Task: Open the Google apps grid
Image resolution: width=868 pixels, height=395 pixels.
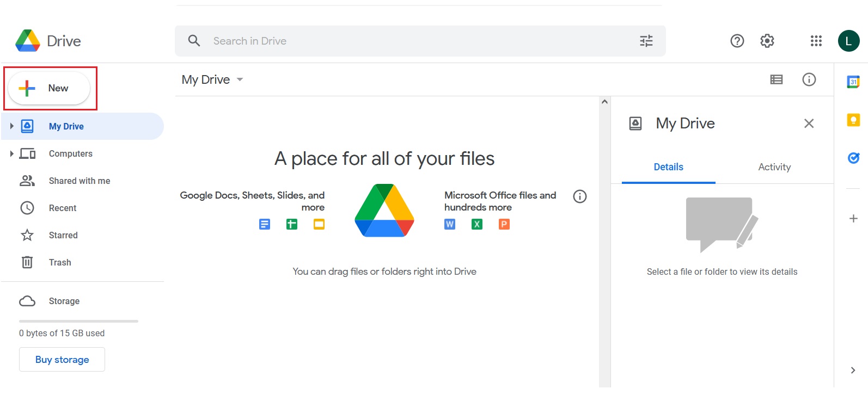Action: tap(816, 41)
